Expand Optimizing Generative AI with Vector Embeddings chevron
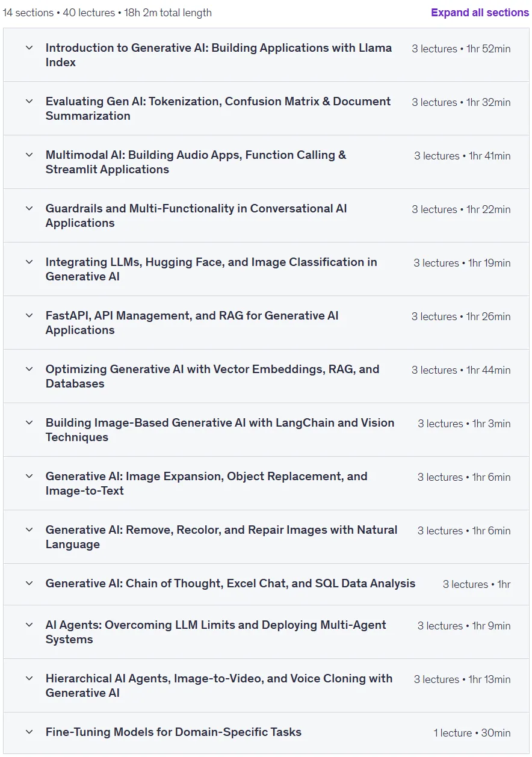 click(29, 369)
